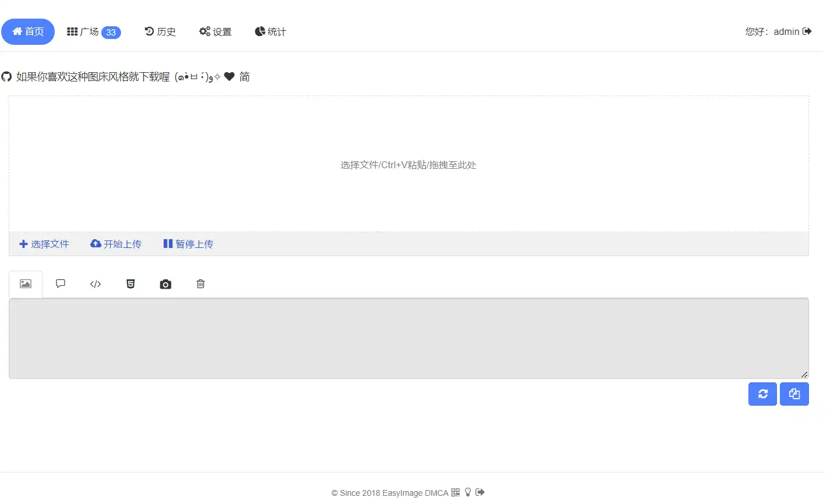Click 选择文件 to choose files
Image resolution: width=834 pixels, height=504 pixels.
(x=44, y=244)
